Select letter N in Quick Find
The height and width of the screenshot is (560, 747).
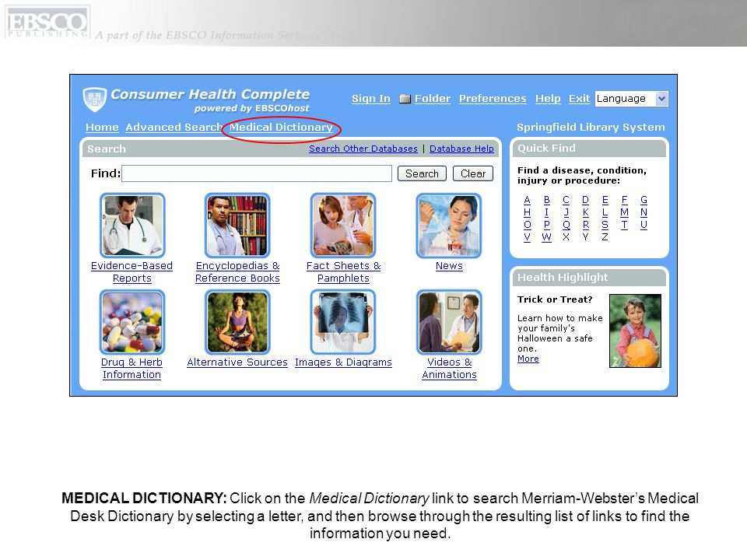(x=644, y=212)
